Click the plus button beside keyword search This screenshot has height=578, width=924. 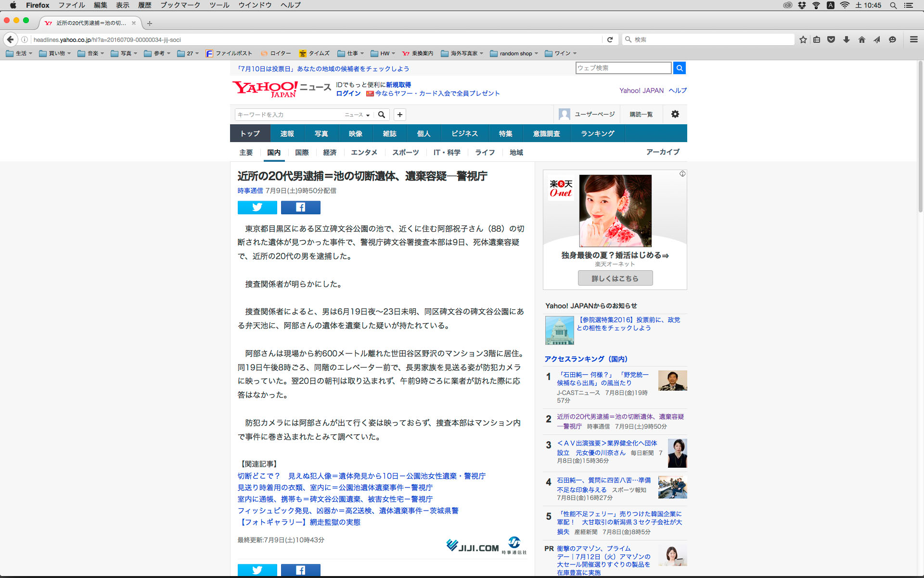[399, 115]
